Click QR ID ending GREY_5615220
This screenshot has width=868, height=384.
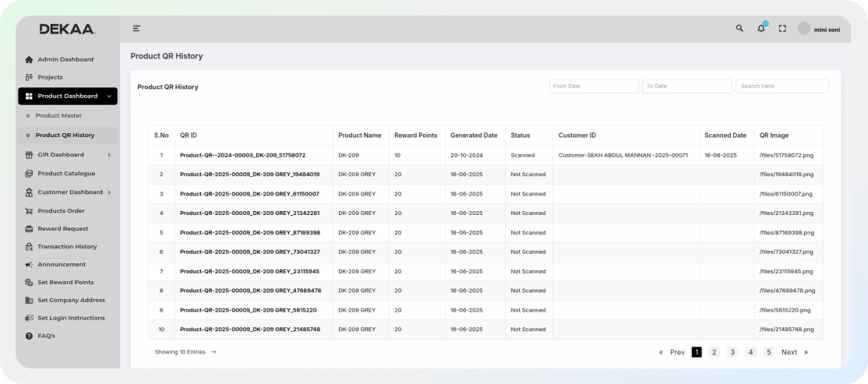pyautogui.click(x=248, y=310)
